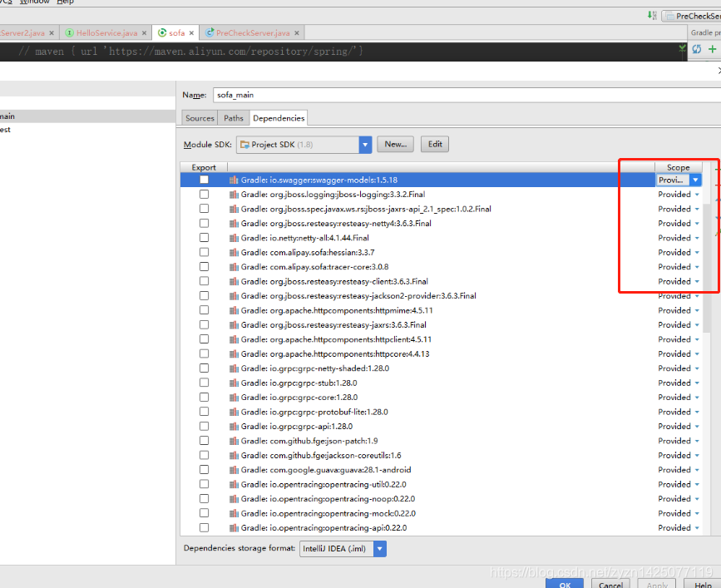Click the green plus icon in the Gradle panel
The height and width of the screenshot is (588, 721).
click(x=712, y=49)
